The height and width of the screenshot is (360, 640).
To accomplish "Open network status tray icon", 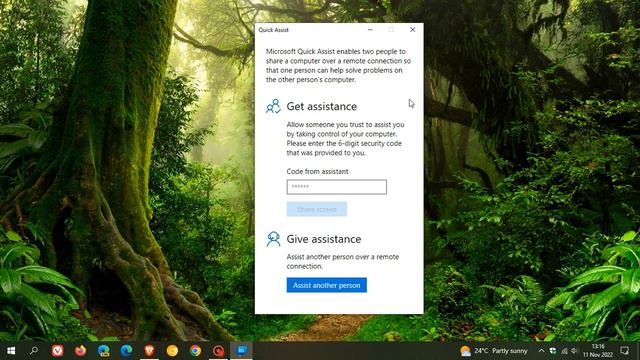I will (x=564, y=351).
